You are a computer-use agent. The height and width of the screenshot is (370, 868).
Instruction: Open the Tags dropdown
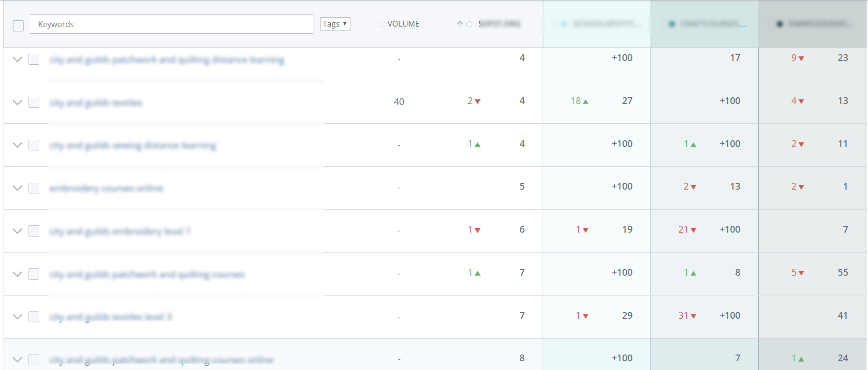tap(335, 24)
